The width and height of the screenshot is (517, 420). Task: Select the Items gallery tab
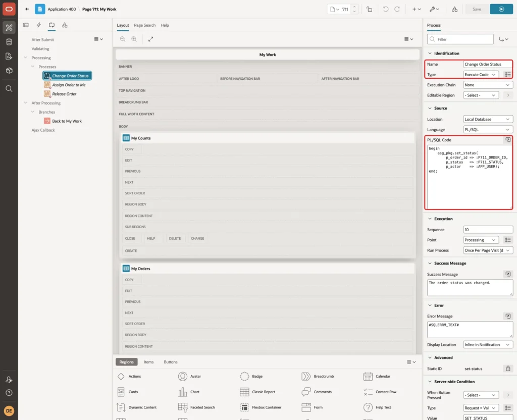point(149,362)
